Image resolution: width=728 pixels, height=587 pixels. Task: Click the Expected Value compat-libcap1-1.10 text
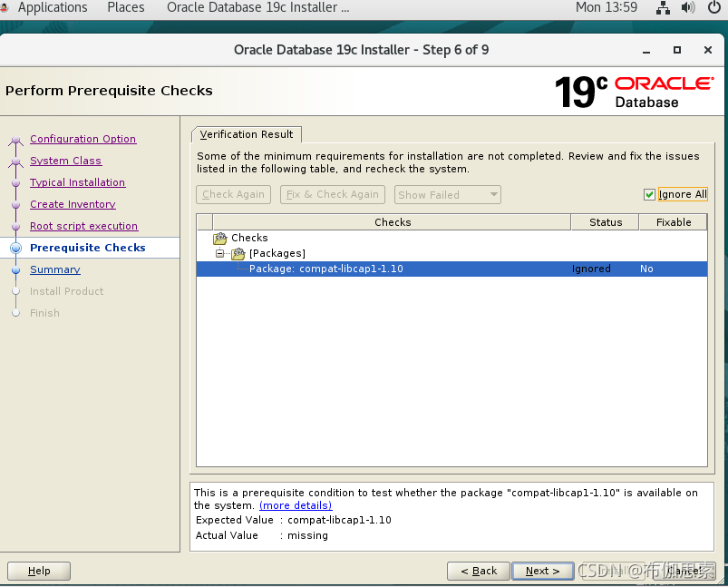[339, 520]
